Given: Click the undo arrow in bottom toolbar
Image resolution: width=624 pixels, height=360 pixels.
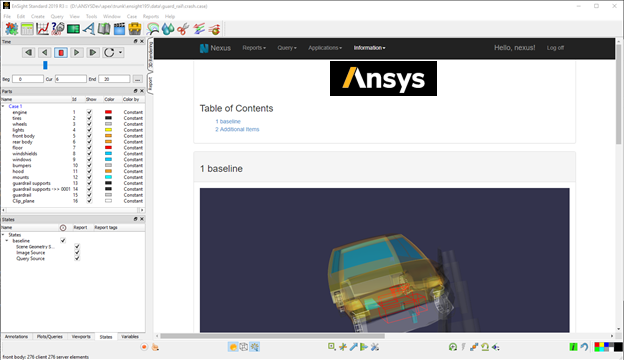Looking at the screenshot, I should point(584,347).
